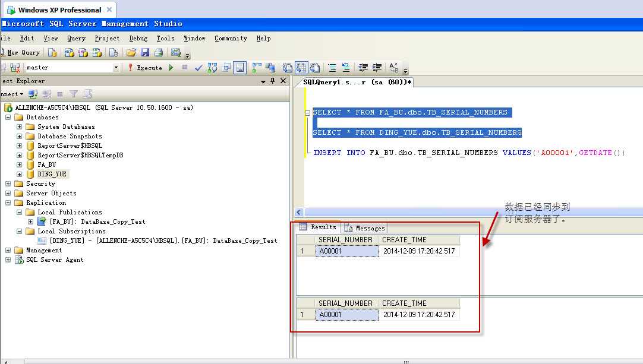Toggle Include Client Statistics
This screenshot has width=643, height=364.
270,68
